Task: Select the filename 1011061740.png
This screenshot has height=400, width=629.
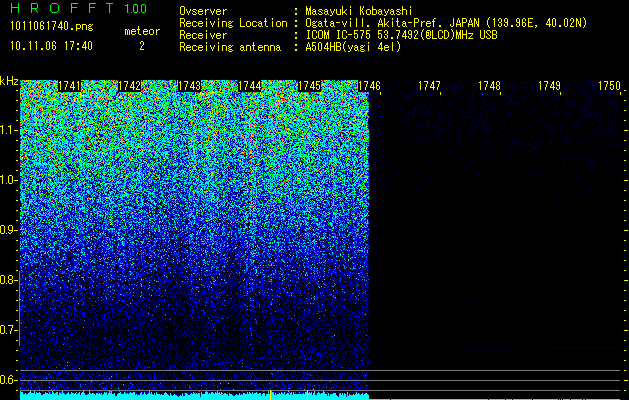Action: [x=52, y=26]
